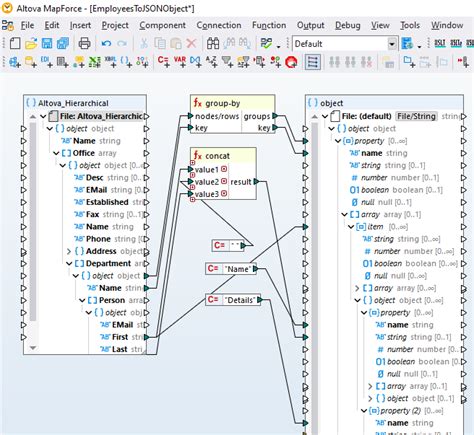This screenshot has width=474, height=435.
Task: Insert Filter funnel component
Action: point(227,62)
